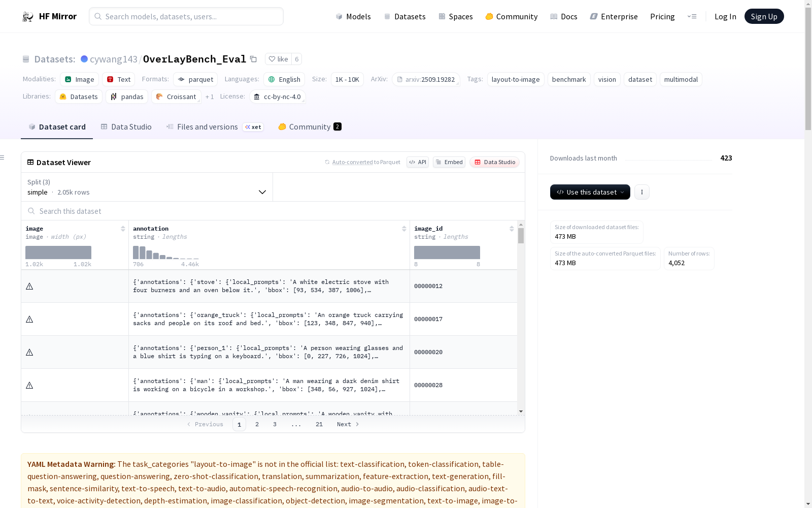The image size is (812, 508).
Task: Click Next page in pagination
Action: pos(348,424)
